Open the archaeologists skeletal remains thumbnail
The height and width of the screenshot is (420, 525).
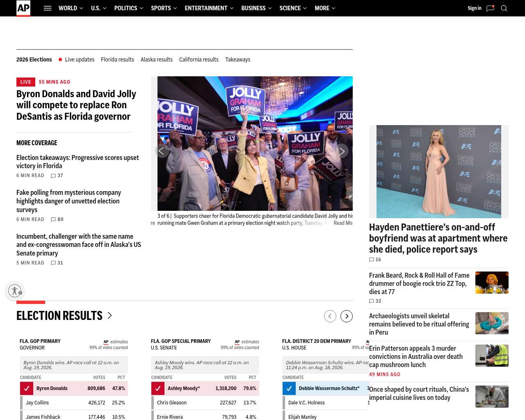tap(492, 323)
